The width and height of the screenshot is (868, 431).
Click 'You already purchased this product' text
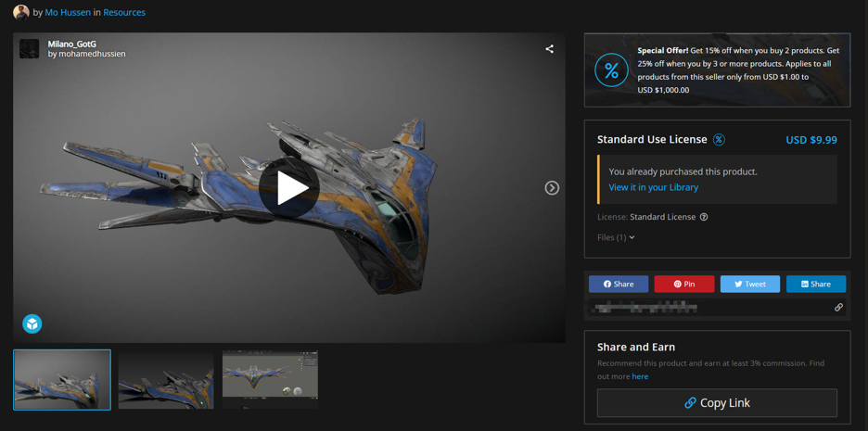[683, 171]
